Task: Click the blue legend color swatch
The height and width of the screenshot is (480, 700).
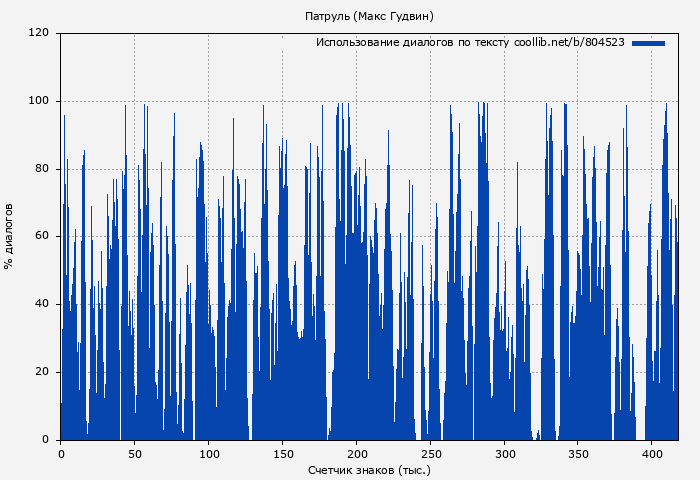Action: coord(648,43)
